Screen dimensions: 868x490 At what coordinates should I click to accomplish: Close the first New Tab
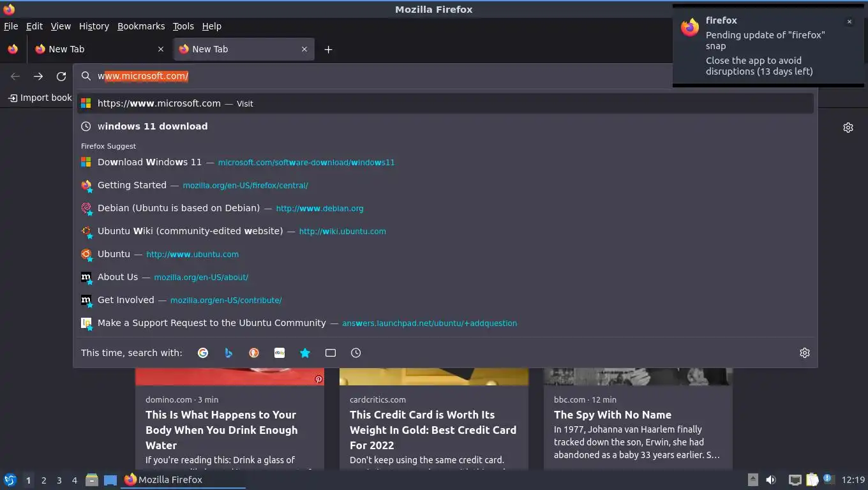pos(161,49)
